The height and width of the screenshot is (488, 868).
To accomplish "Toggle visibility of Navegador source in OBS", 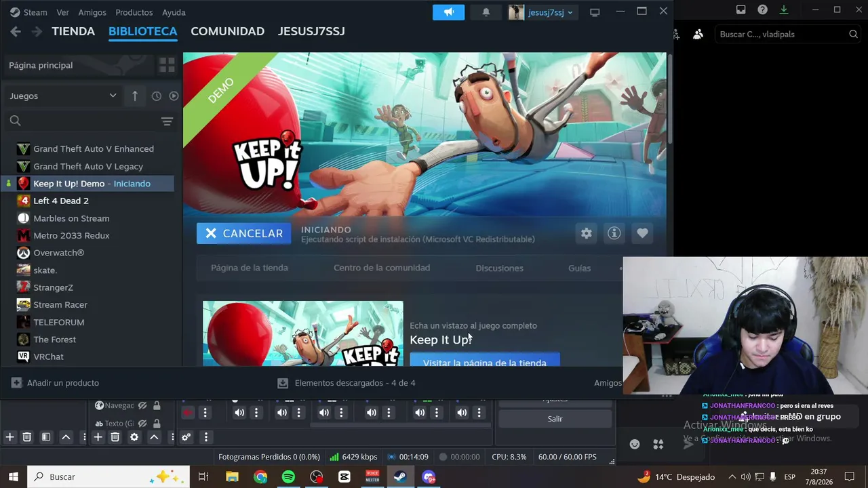I will [142, 405].
